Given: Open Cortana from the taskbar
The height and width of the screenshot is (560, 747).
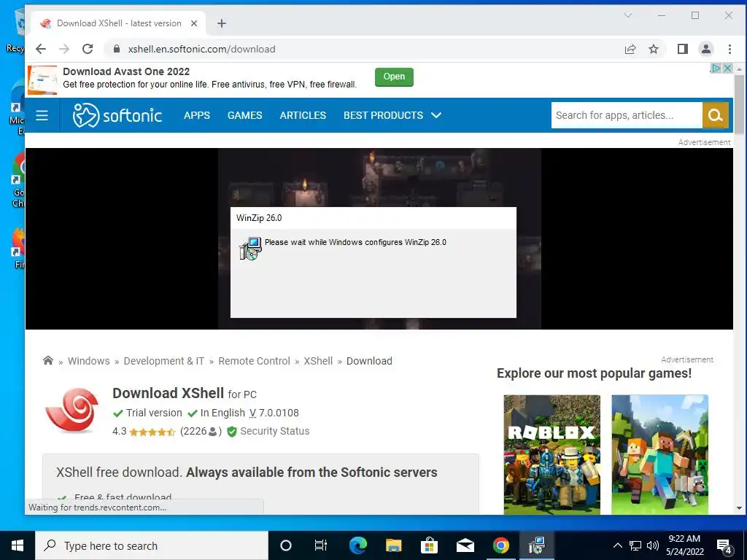Looking at the screenshot, I should point(285,545).
